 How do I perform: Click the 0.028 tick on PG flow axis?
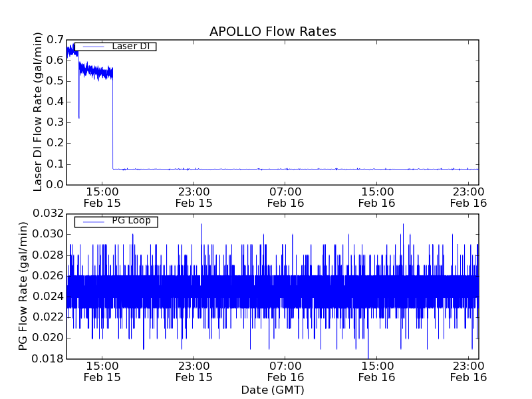tap(48, 255)
